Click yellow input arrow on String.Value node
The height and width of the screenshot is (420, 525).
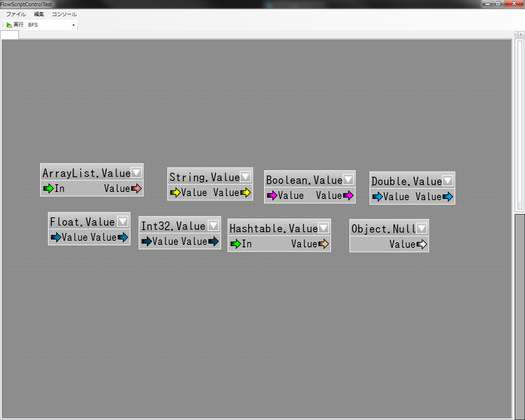click(x=175, y=192)
